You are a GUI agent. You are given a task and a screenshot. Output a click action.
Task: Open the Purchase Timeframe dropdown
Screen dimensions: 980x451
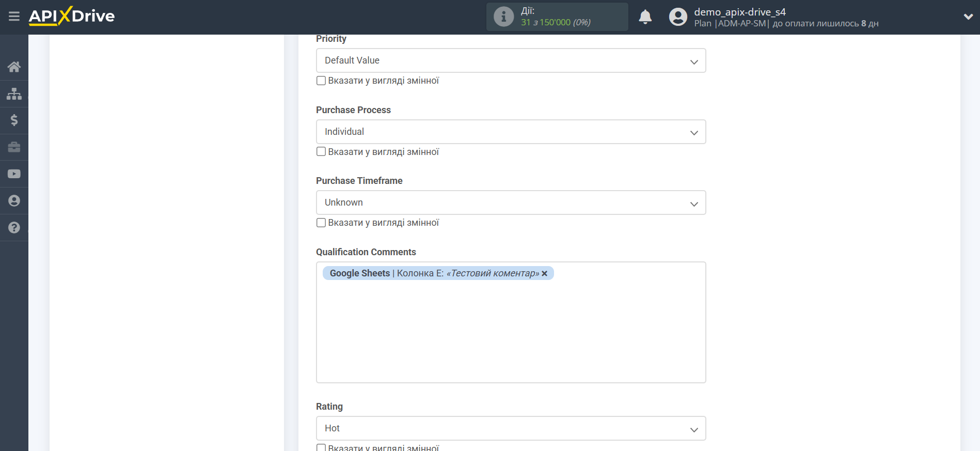511,203
